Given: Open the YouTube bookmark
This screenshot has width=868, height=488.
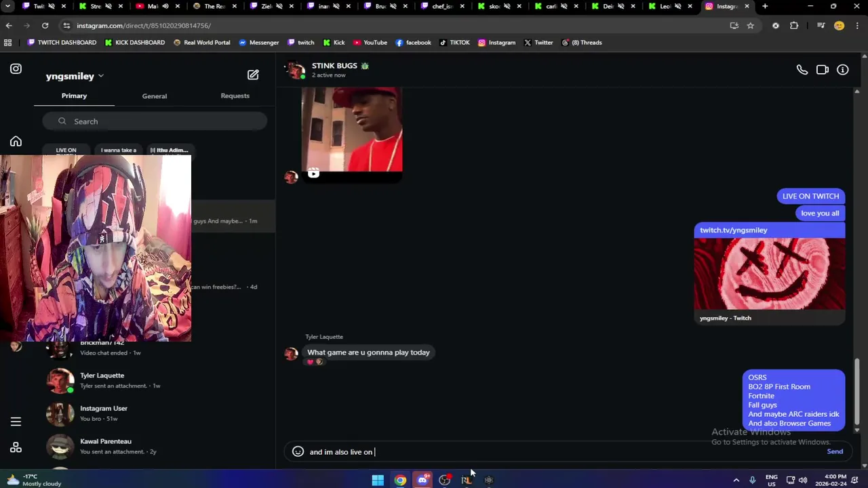Looking at the screenshot, I should (x=370, y=42).
